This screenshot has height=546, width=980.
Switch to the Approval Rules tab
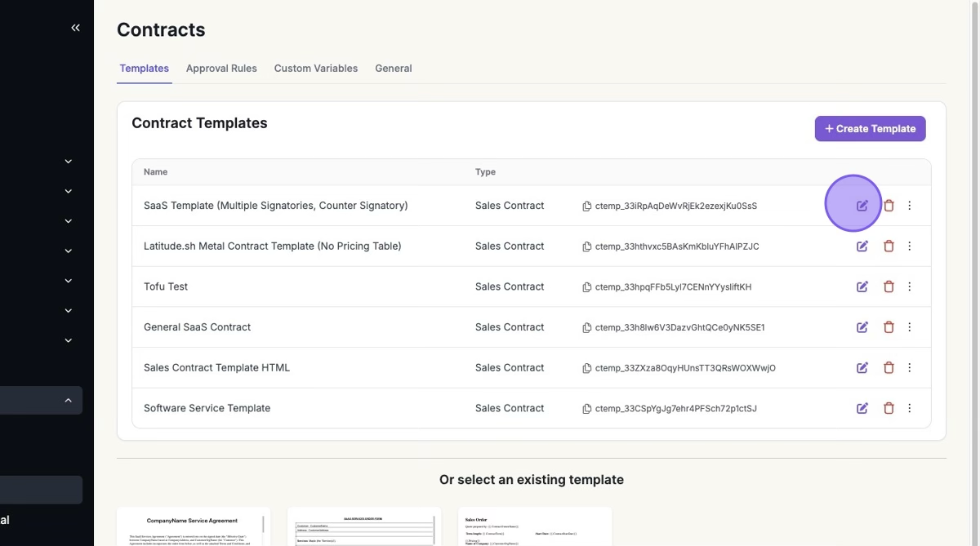click(x=221, y=69)
